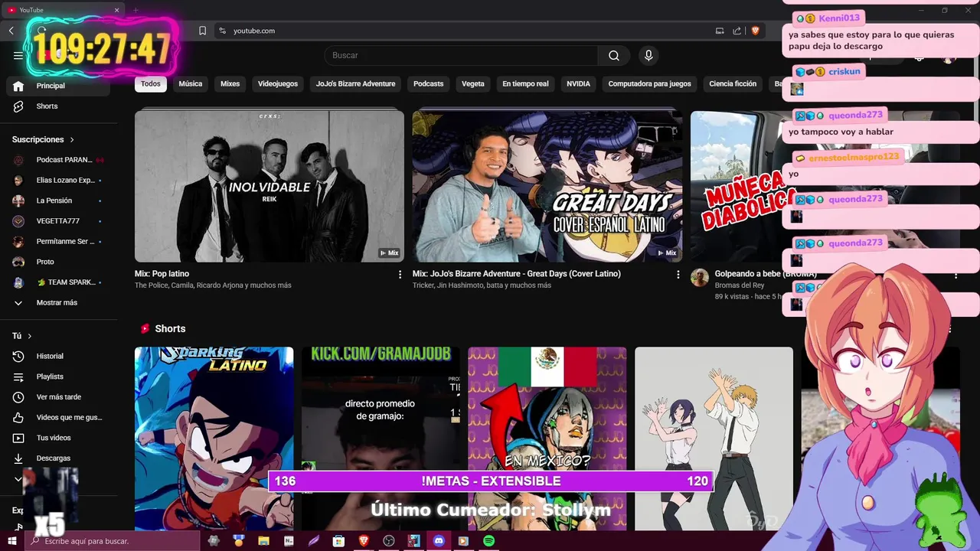Open Podcast PARAN... subscription
The height and width of the screenshot is (551, 980).
(58, 160)
